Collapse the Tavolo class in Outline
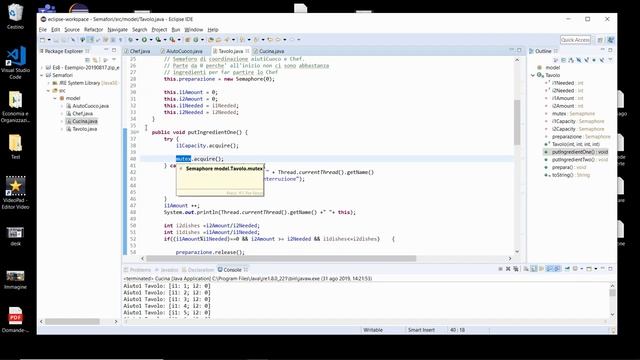Screen dimensions: 640x360 pyautogui.click(x=533, y=75)
